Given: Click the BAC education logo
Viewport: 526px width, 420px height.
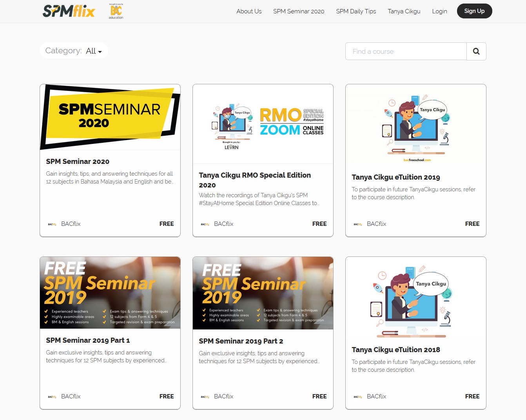Looking at the screenshot, I should [x=116, y=11].
